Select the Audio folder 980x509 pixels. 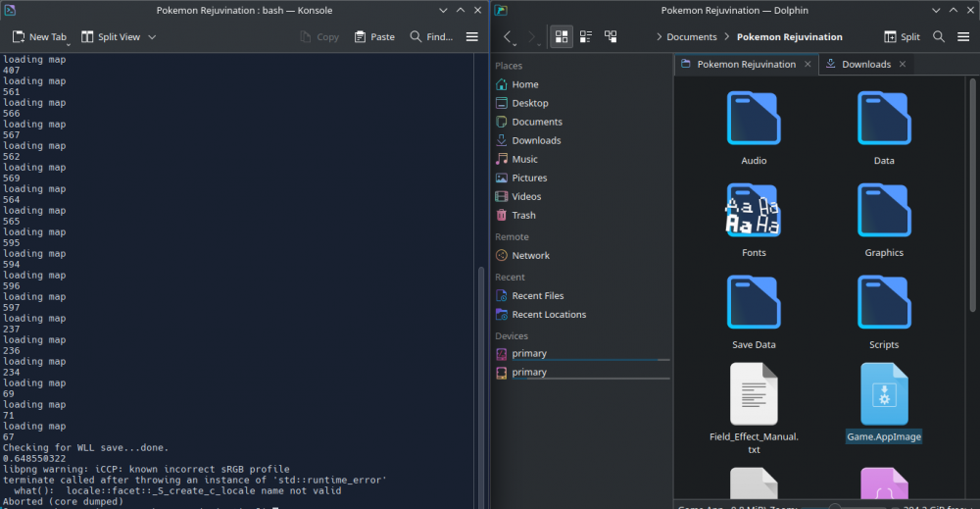coord(754,127)
